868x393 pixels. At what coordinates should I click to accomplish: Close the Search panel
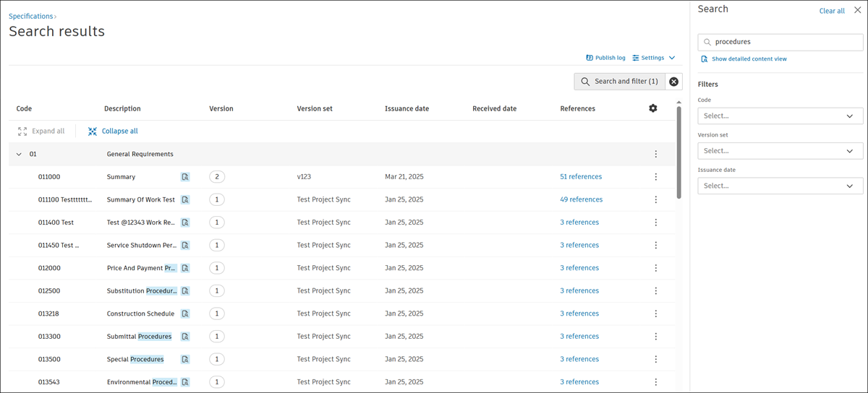click(x=858, y=10)
